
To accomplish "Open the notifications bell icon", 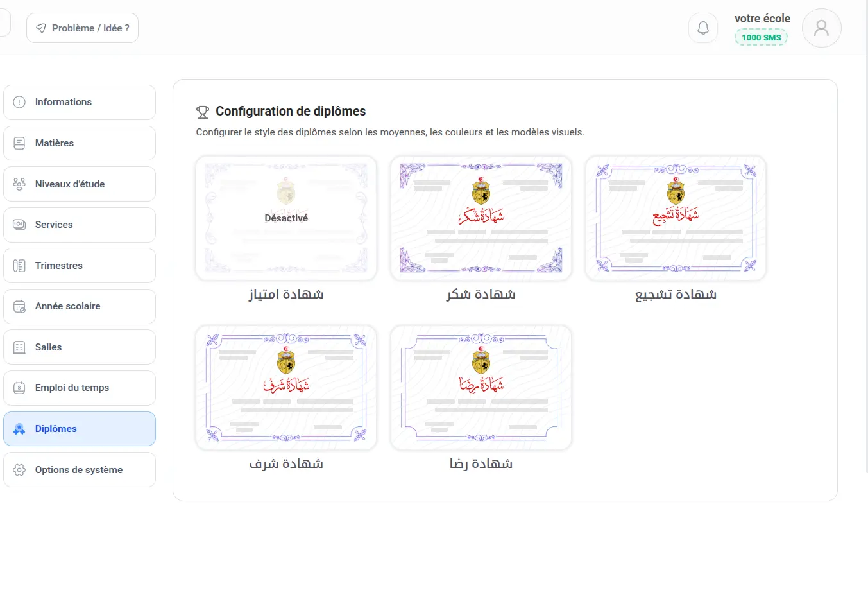I will click(703, 28).
